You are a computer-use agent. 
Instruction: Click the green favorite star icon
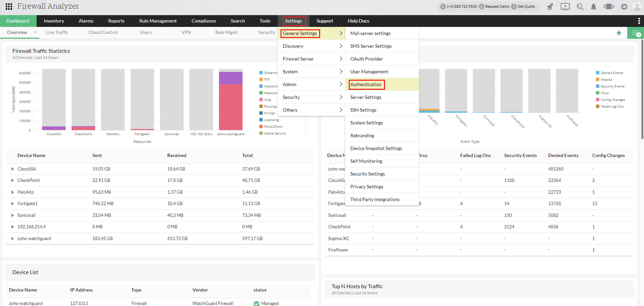(x=619, y=33)
